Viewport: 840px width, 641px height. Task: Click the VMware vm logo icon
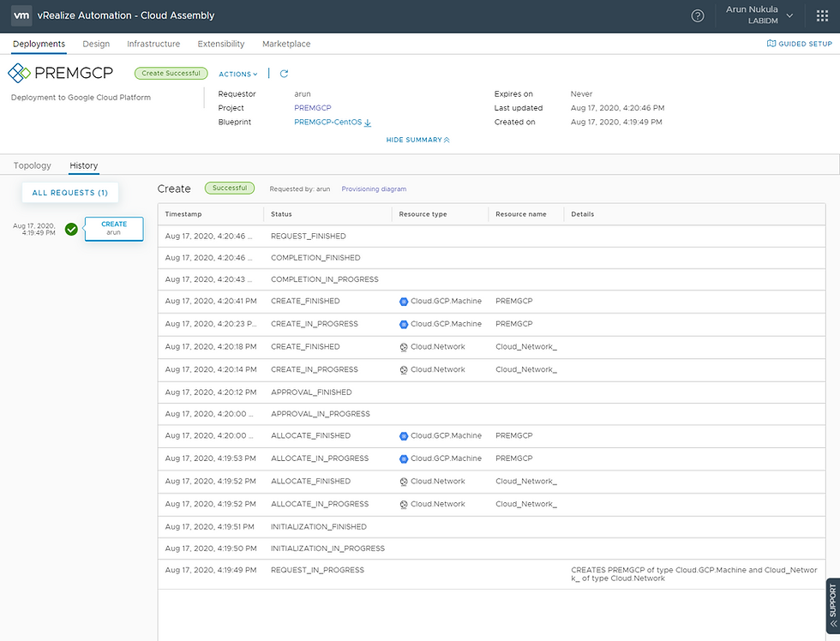[21, 15]
